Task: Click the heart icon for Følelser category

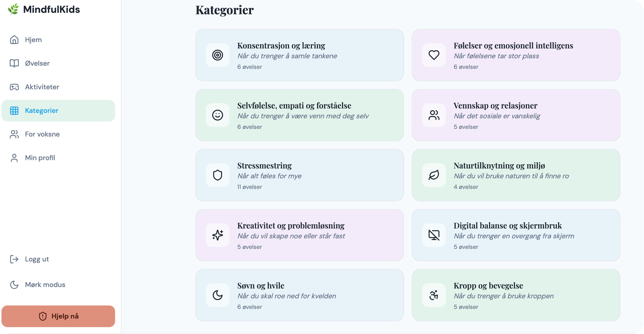Action: click(434, 55)
